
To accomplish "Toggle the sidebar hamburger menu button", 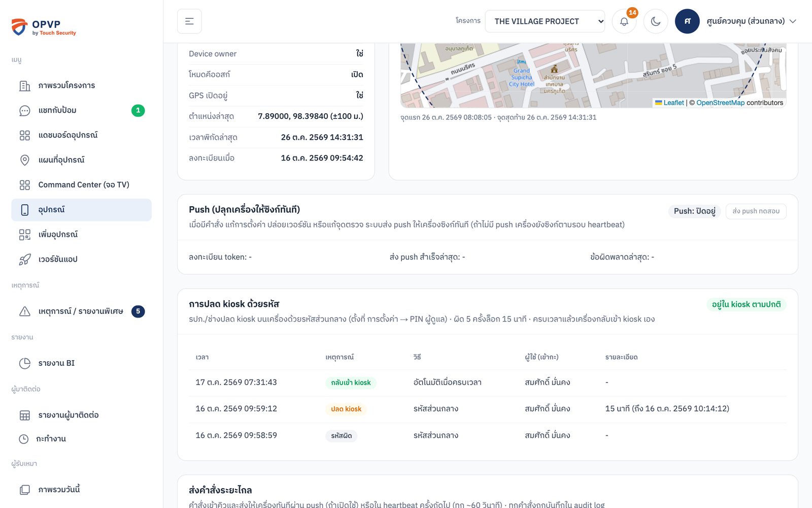I will coord(189,21).
